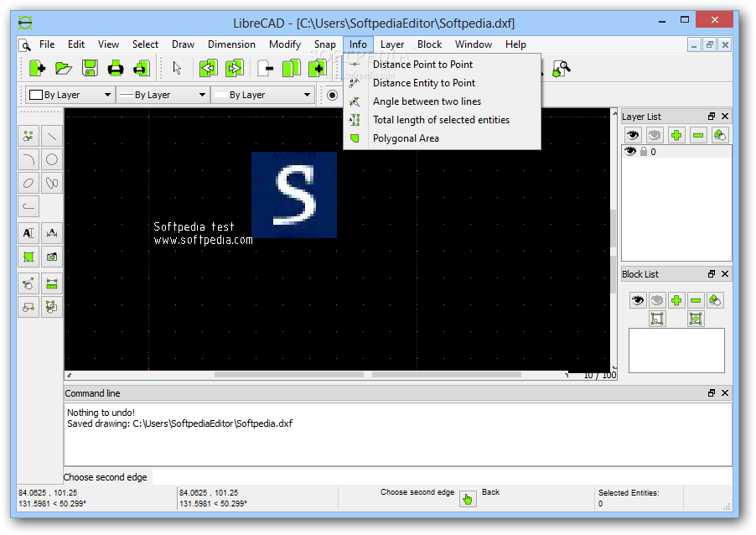The image size is (756, 535).
Task: Select the Insert Image camera tool
Action: 52,257
